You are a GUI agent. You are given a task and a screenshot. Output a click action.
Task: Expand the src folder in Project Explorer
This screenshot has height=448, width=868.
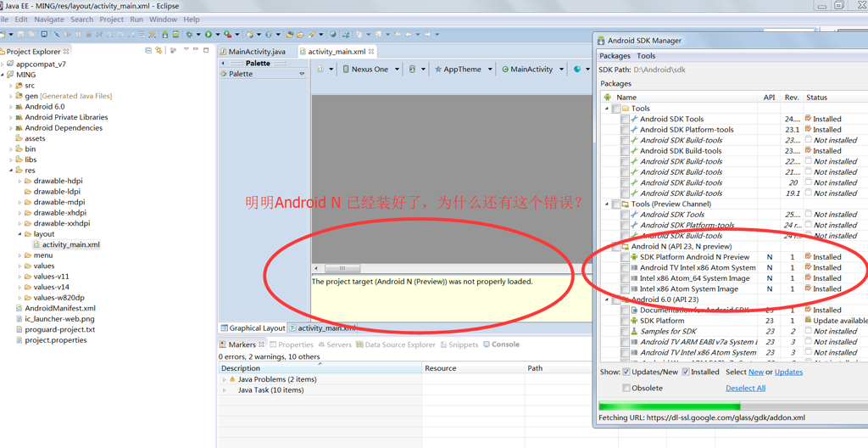pos(10,86)
